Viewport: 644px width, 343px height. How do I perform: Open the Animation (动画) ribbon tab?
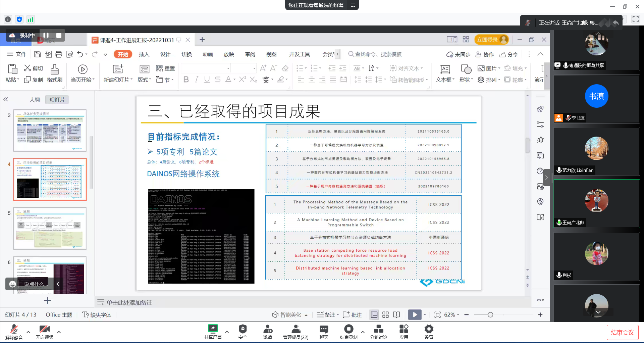[208, 54]
